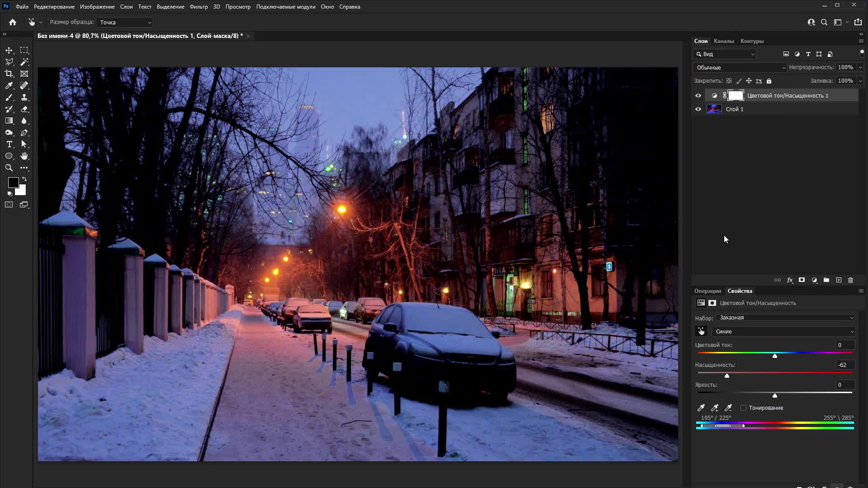Viewport: 868px width, 488px height.
Task: Switch to the Операции tab
Action: click(x=708, y=291)
